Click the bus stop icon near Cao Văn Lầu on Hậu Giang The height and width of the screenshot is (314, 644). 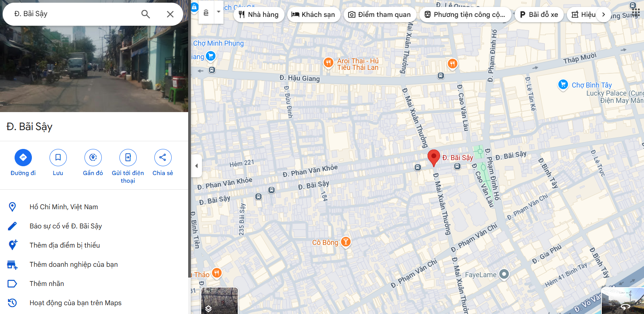(x=441, y=76)
